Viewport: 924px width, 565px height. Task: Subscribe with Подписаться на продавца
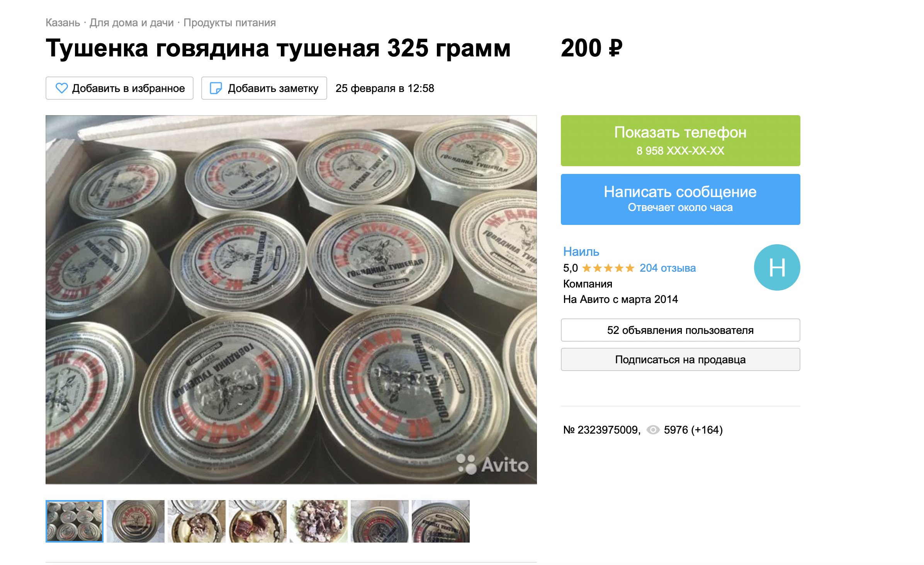click(x=680, y=359)
